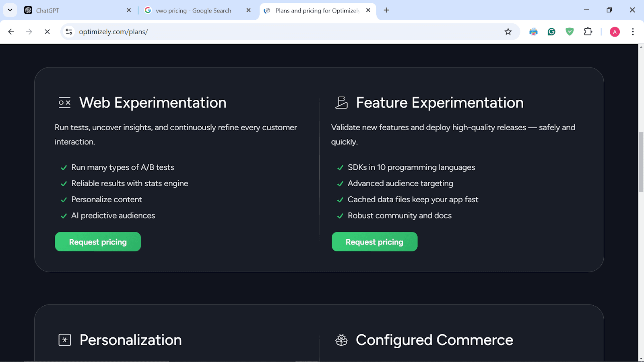Click the checkmark beside 'Personalize content'
Image resolution: width=644 pixels, height=362 pixels.
(64, 200)
